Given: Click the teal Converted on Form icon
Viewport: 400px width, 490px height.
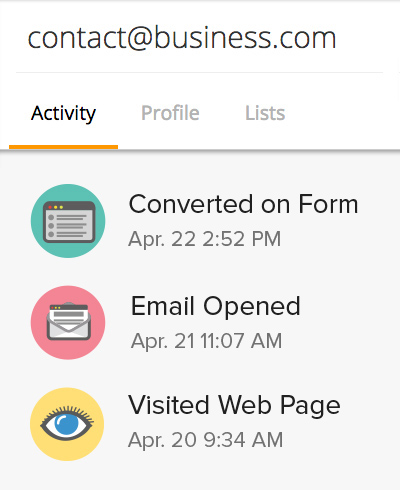Looking at the screenshot, I should point(68,221).
